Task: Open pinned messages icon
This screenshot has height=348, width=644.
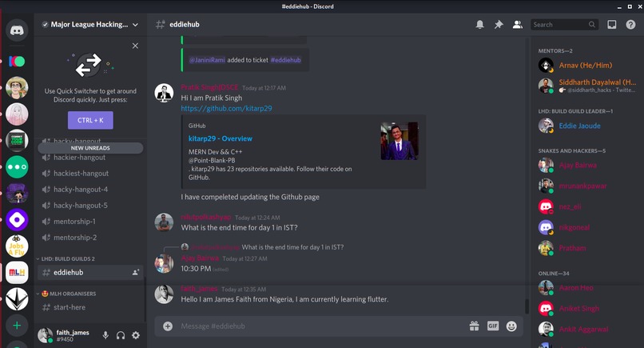Action: coord(499,25)
